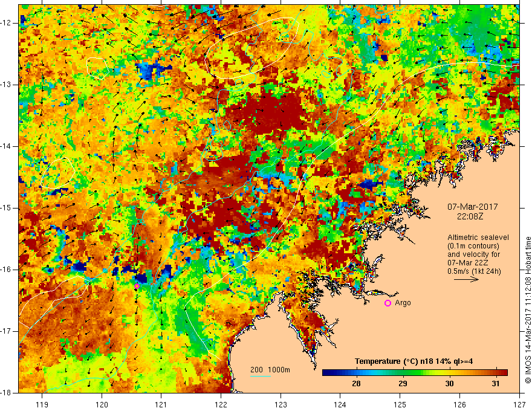The width and height of the screenshot is (532, 411).
Task: Click the '0.5m/s (1kt 24h)' text
Action: 474,271
